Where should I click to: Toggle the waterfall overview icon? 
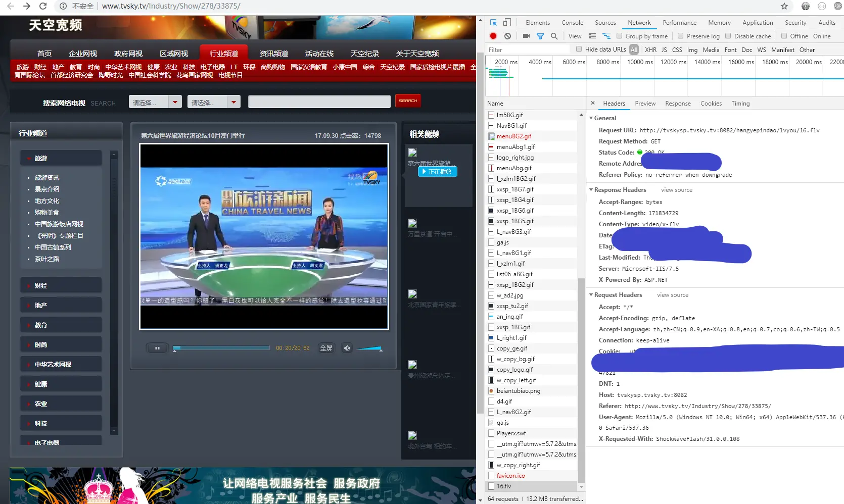pyautogui.click(x=606, y=36)
